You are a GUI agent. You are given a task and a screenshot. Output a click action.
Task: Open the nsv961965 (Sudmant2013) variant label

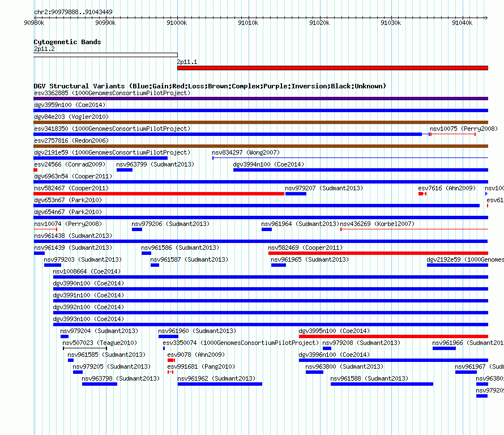click(310, 260)
